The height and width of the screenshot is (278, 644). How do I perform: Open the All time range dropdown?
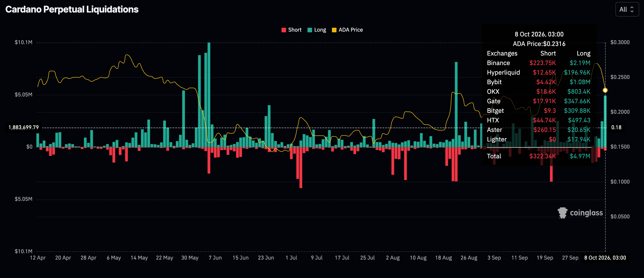click(x=627, y=10)
